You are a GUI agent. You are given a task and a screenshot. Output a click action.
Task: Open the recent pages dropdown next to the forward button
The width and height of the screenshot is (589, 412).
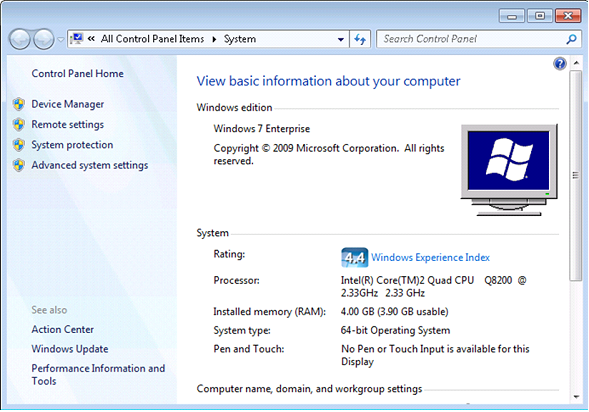coord(60,39)
